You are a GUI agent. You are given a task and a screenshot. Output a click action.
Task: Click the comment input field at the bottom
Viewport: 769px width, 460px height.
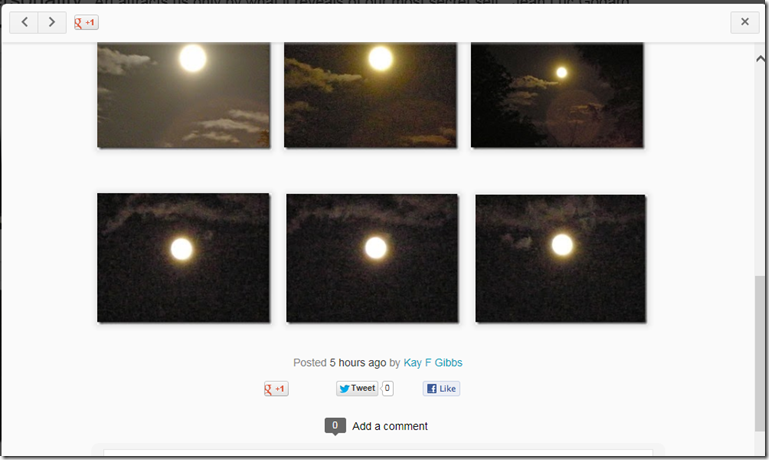click(x=378, y=452)
